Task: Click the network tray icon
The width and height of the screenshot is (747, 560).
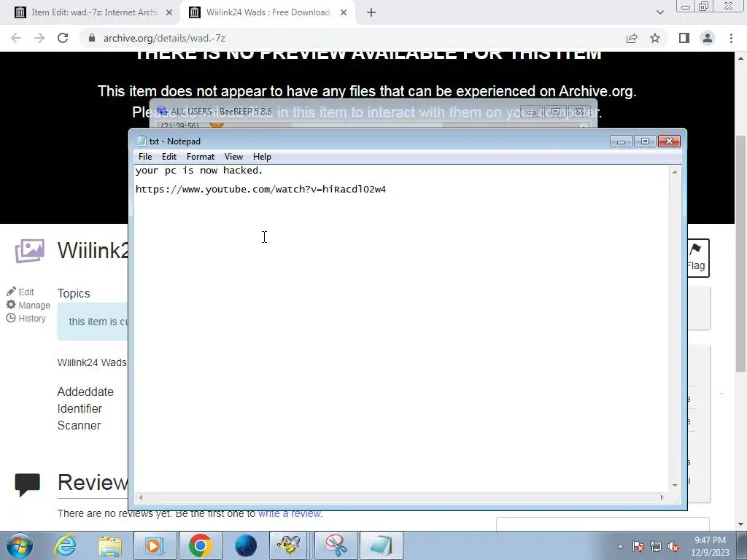Action: point(656,546)
